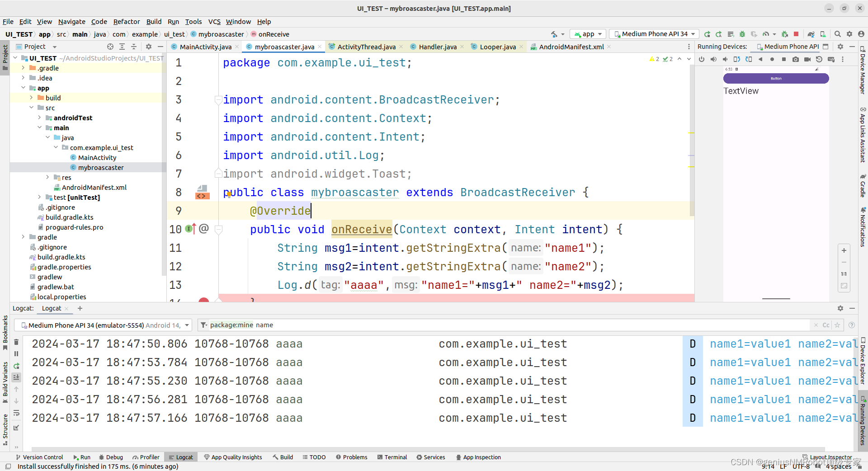Viewport: 868px width, 471px height.
Task: Clear the Logcat using the trash icon
Action: 16,342
